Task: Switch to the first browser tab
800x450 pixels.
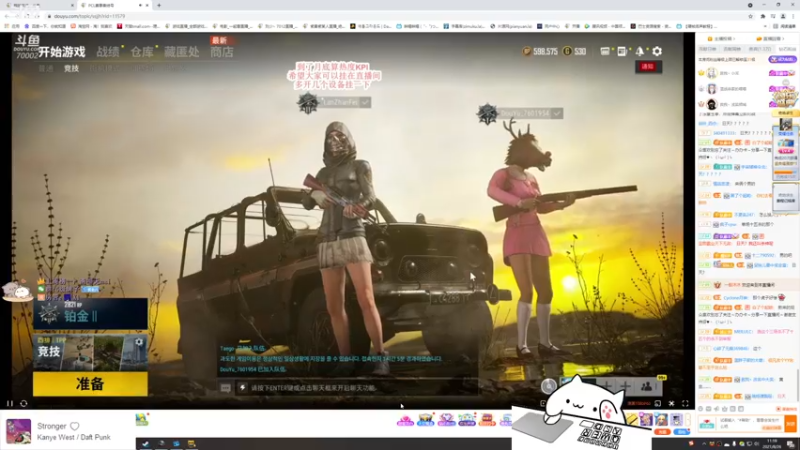Action: click(x=37, y=5)
